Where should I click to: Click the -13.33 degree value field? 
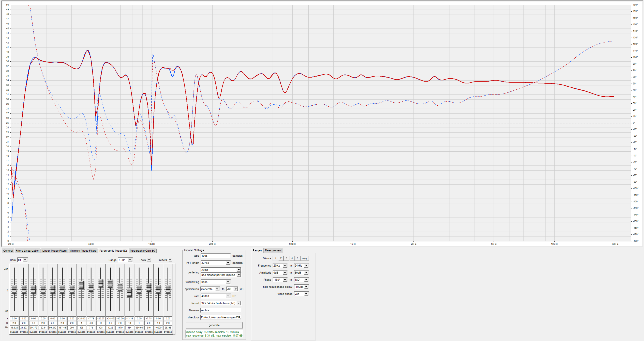click(x=129, y=318)
